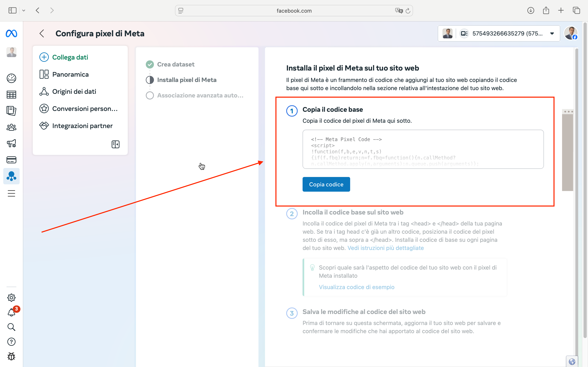Click inside the Meta Pixel code box
588x367 pixels.
pyautogui.click(x=423, y=149)
